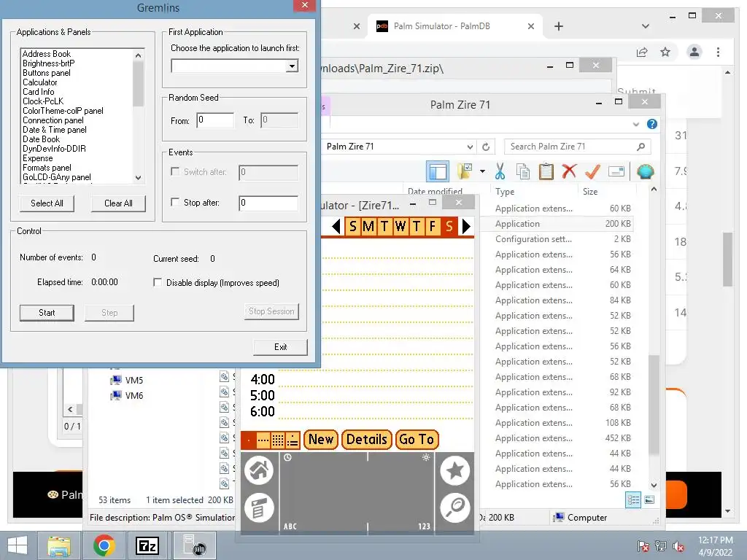The height and width of the screenshot is (560, 747).
Task: Click the folder options icon in Explorer toolbar
Action: 465,171
